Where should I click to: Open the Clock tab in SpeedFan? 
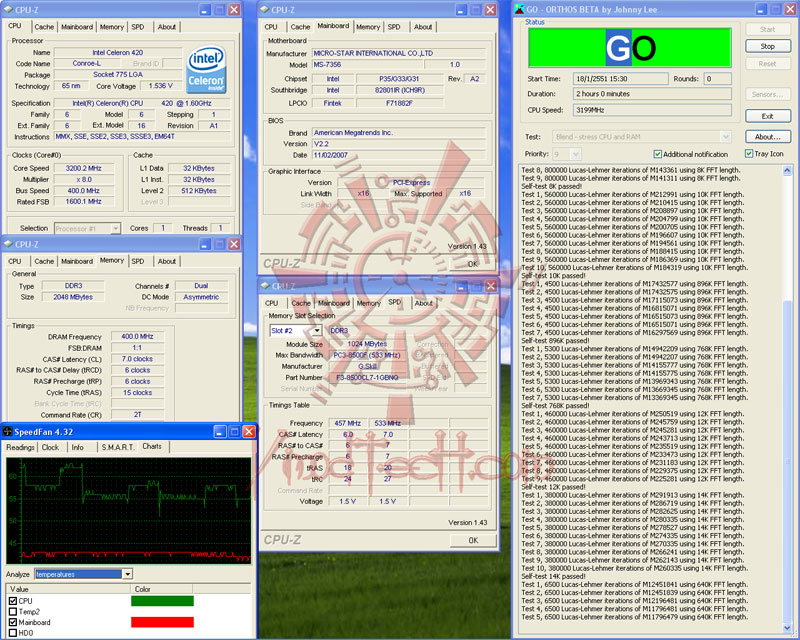click(x=50, y=447)
